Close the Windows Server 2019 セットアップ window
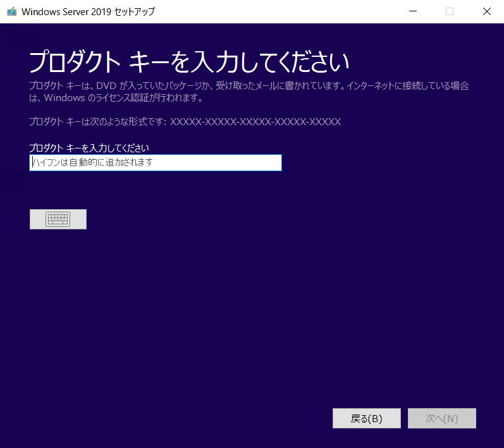Viewport: 504px width, 448px height. coord(487,11)
